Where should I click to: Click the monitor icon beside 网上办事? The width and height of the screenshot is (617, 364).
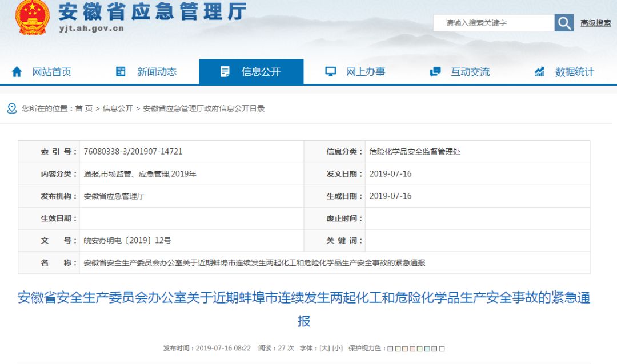click(331, 71)
